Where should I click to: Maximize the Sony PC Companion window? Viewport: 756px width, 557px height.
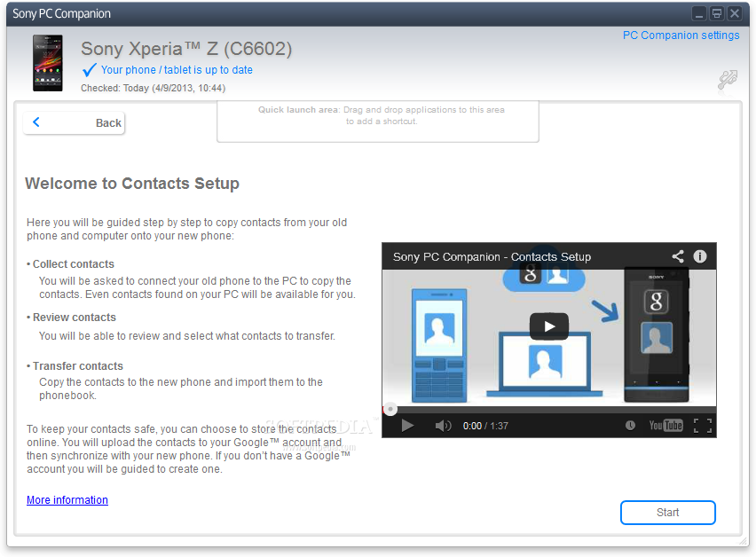[717, 13]
